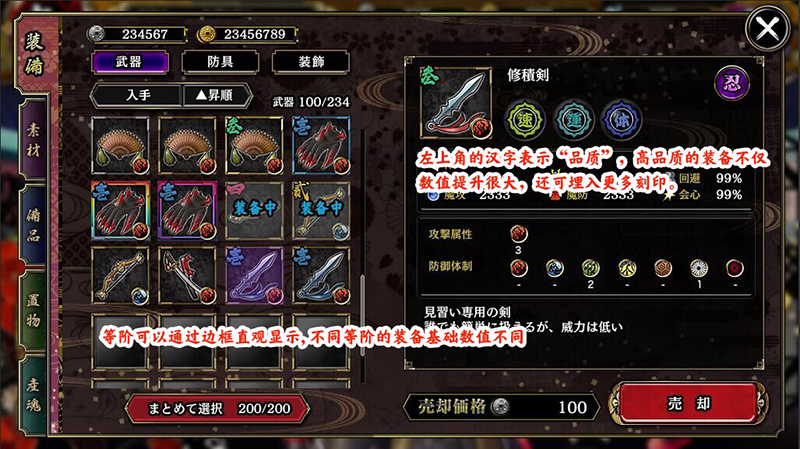Switch to the 武器 weapons tab
Viewport: 800px width, 449px height.
pos(130,62)
